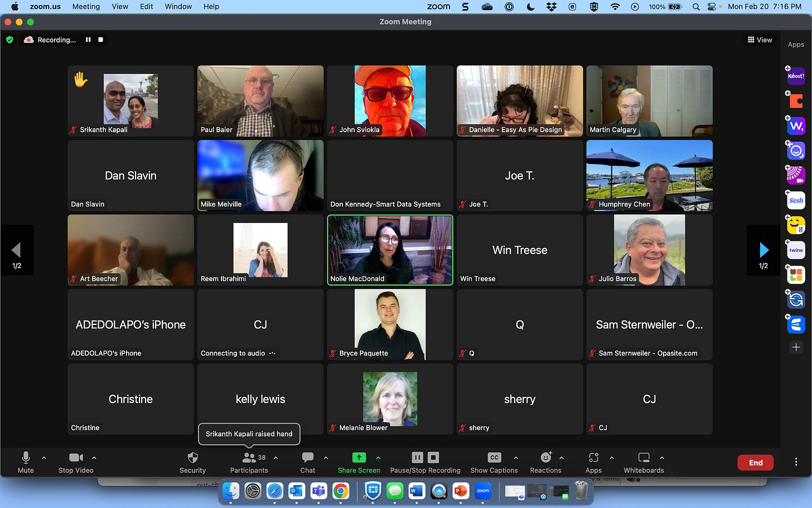
Task: Select Paul Baier video tile
Action: pyautogui.click(x=260, y=101)
